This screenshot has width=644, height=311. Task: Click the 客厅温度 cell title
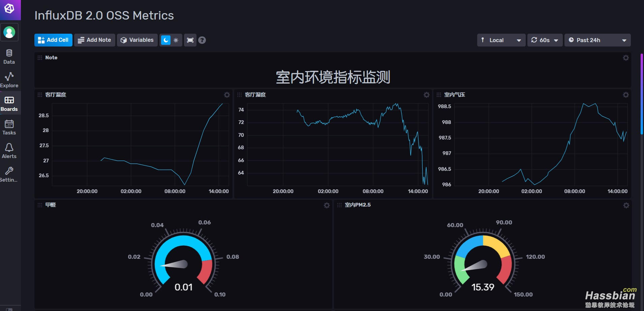[x=56, y=95]
